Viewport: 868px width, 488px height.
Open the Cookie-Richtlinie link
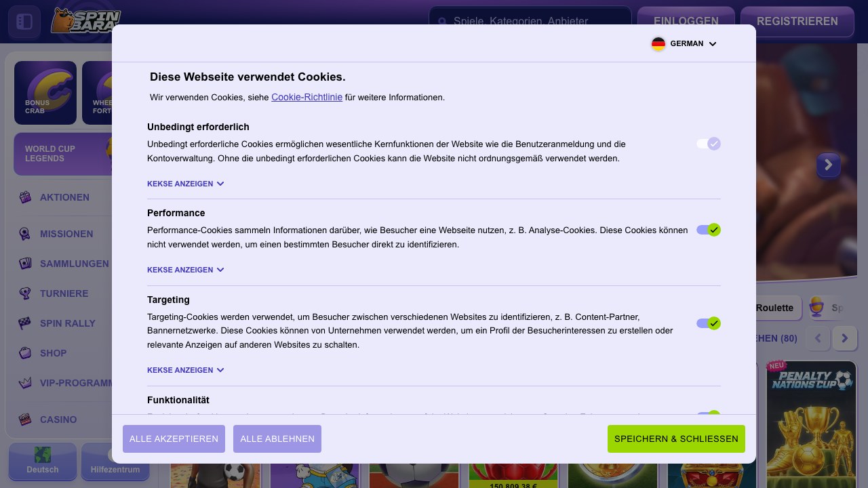(x=307, y=97)
